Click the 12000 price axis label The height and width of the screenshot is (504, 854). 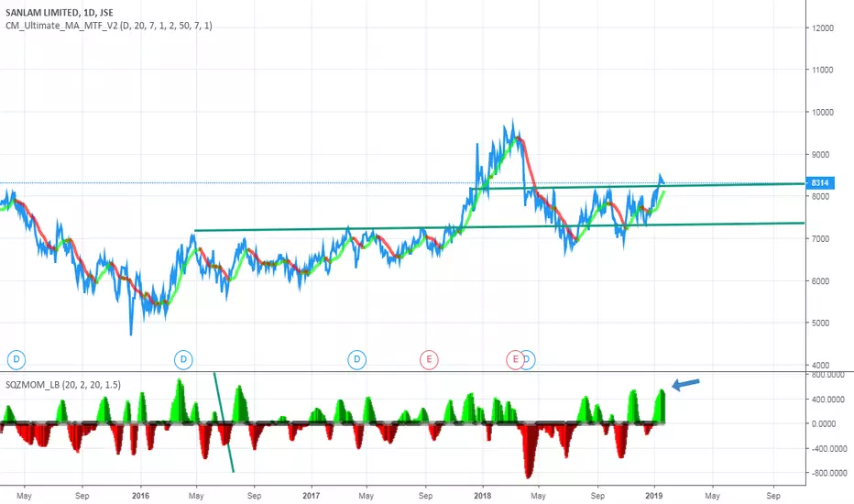click(823, 28)
